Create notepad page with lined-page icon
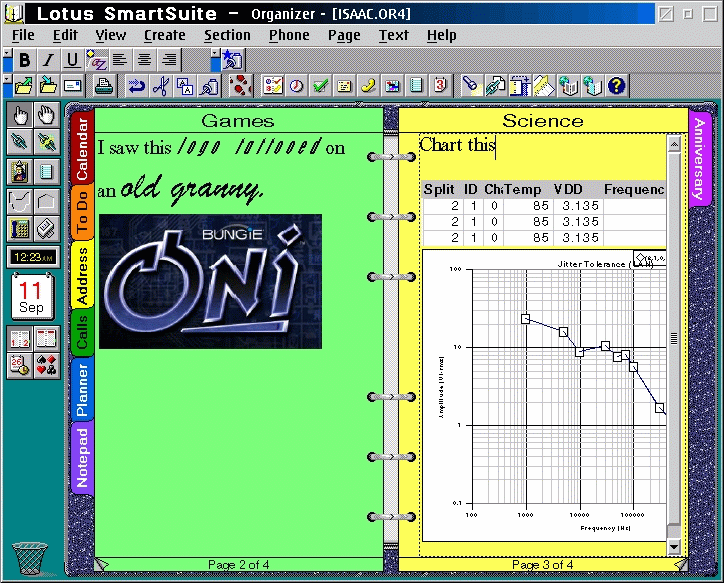724x583 pixels. pyautogui.click(x=416, y=86)
